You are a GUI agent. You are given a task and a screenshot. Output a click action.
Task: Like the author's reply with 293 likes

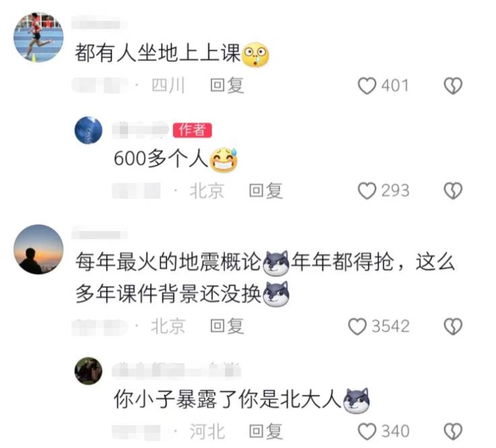tap(367, 191)
